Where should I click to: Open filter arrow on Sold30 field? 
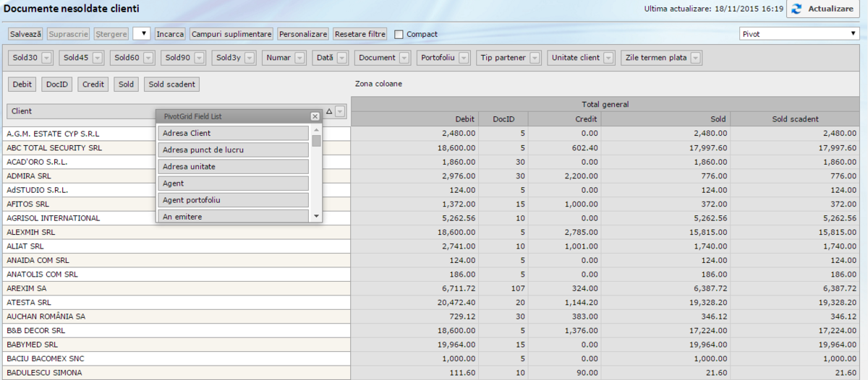click(x=47, y=58)
